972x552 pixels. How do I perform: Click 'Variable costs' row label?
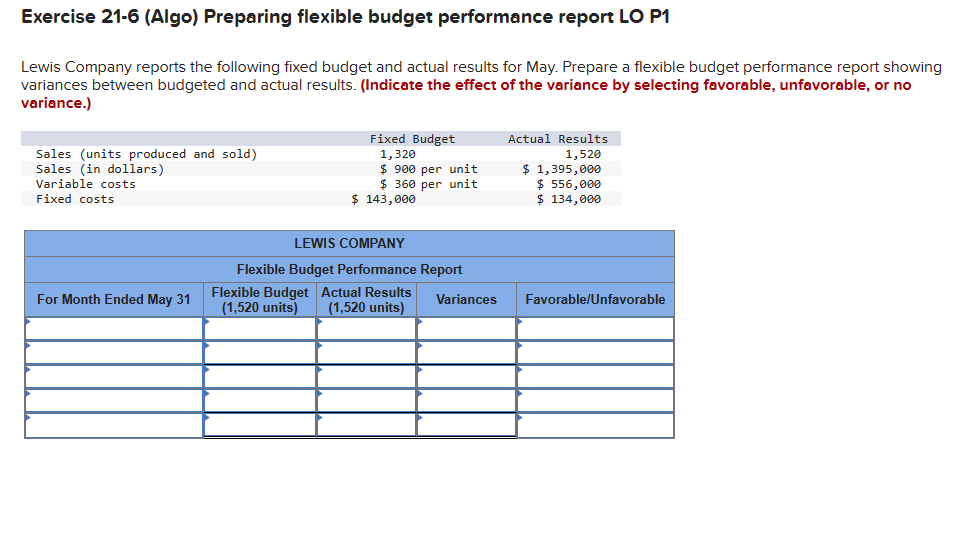click(86, 184)
